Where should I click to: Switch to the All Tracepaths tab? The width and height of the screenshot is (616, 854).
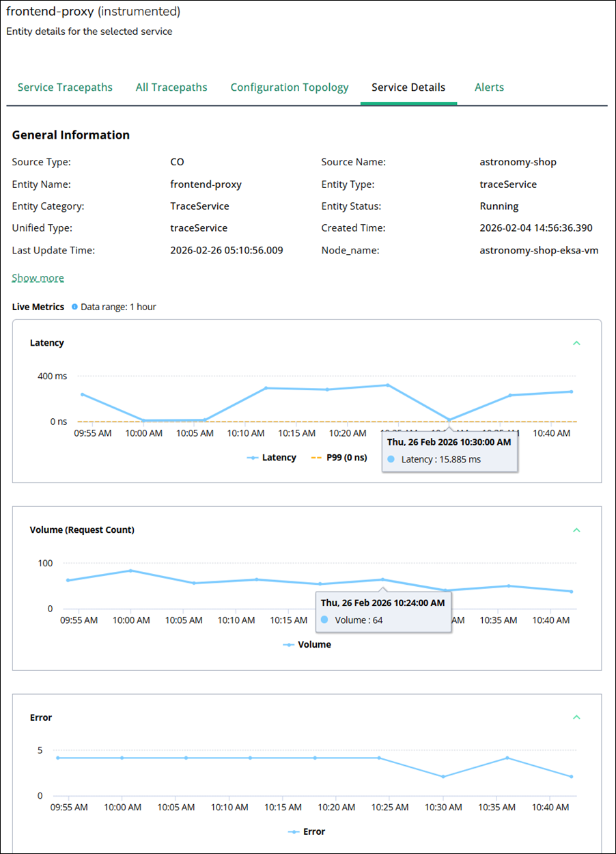[171, 87]
